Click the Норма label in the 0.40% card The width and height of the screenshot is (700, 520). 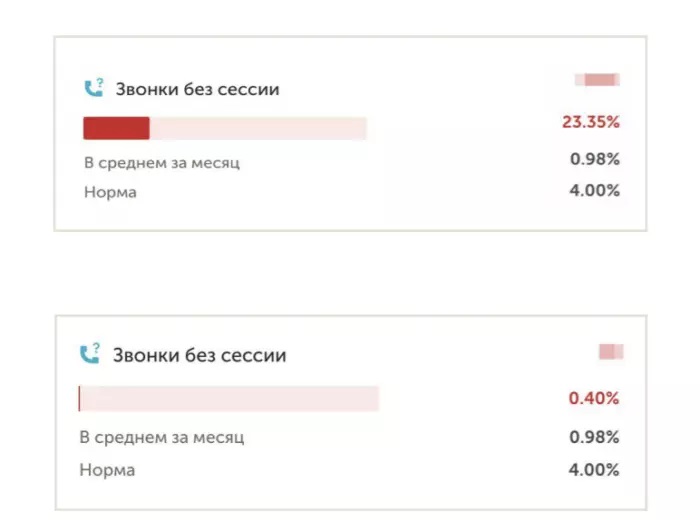107,469
